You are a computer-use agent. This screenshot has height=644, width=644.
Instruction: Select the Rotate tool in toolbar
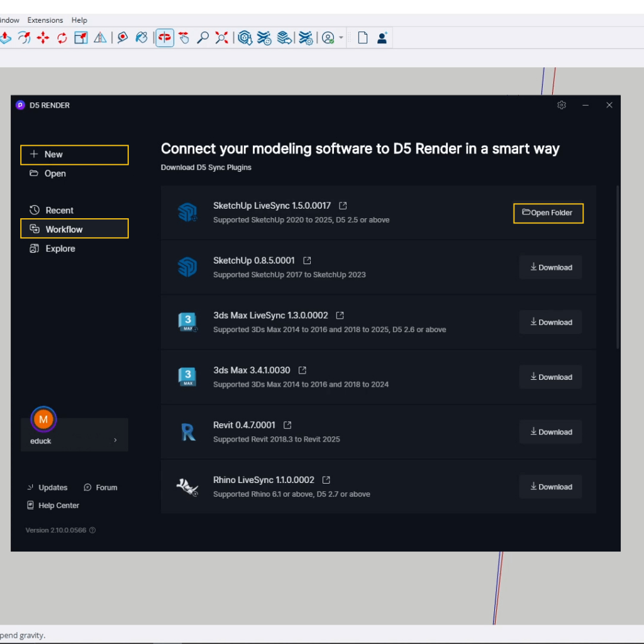coord(62,38)
